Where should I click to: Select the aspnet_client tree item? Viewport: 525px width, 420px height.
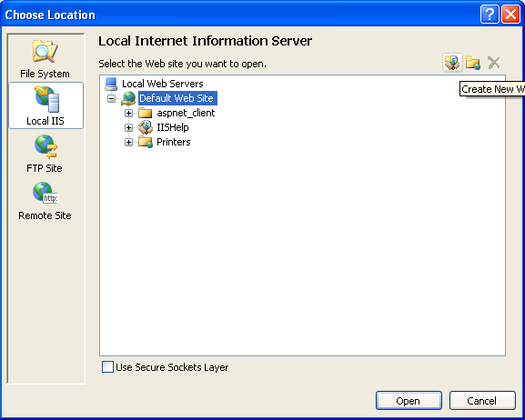[186, 113]
